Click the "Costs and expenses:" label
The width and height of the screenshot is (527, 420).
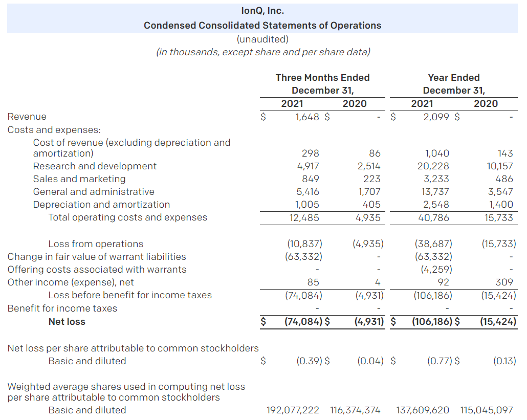[54, 130]
